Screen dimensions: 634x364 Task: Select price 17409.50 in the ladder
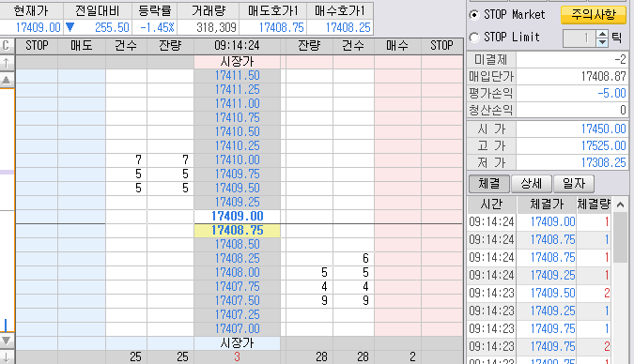(237, 189)
